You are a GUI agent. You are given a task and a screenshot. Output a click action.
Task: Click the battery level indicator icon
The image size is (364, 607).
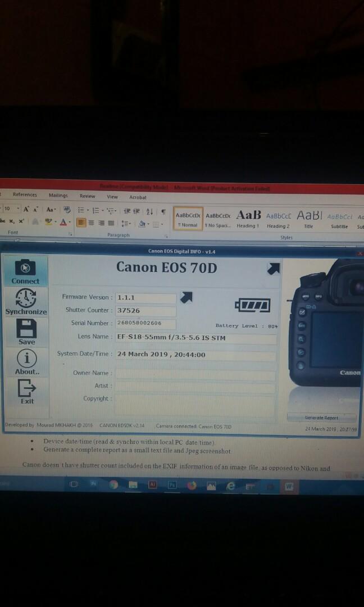(x=253, y=305)
